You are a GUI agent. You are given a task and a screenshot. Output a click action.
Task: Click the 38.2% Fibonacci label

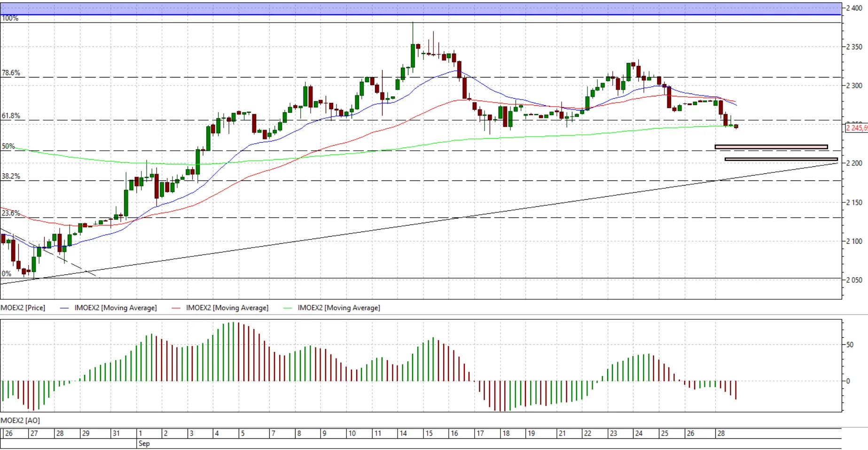coord(11,176)
